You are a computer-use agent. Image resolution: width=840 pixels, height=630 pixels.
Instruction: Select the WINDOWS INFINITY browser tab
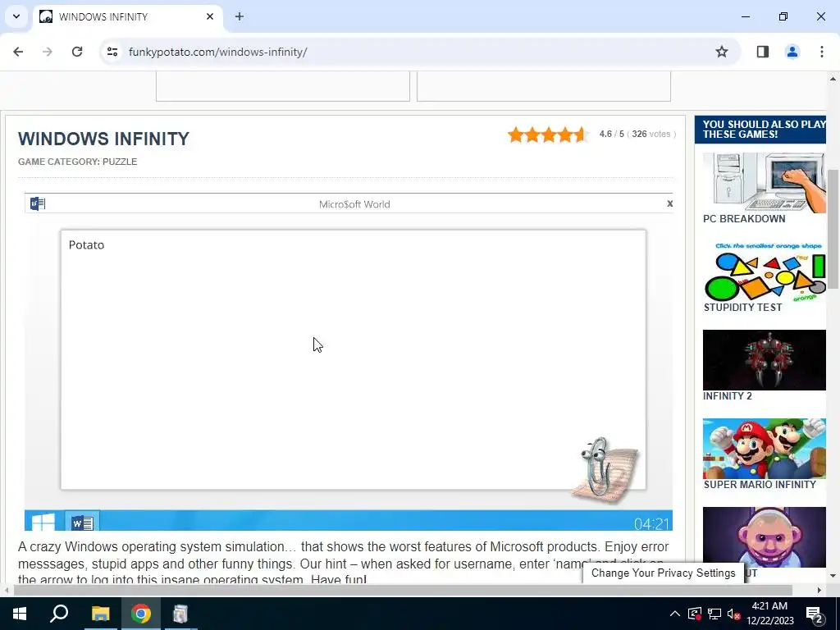[x=127, y=16]
